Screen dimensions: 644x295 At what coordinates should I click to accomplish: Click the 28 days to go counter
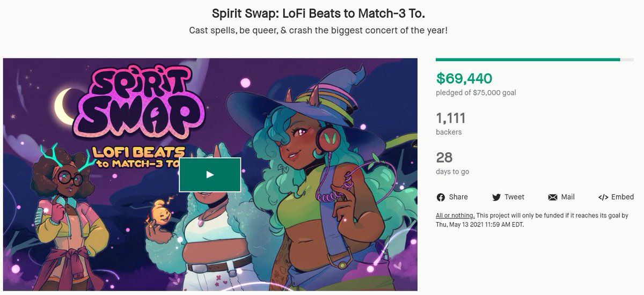point(444,158)
